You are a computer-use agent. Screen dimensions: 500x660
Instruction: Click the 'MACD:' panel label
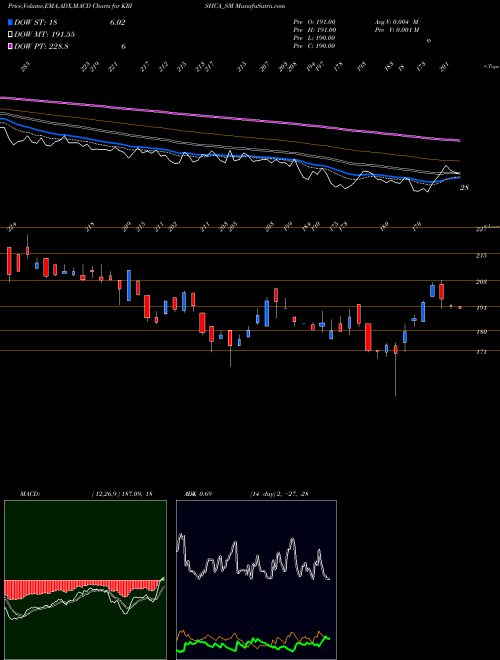pos(29,494)
